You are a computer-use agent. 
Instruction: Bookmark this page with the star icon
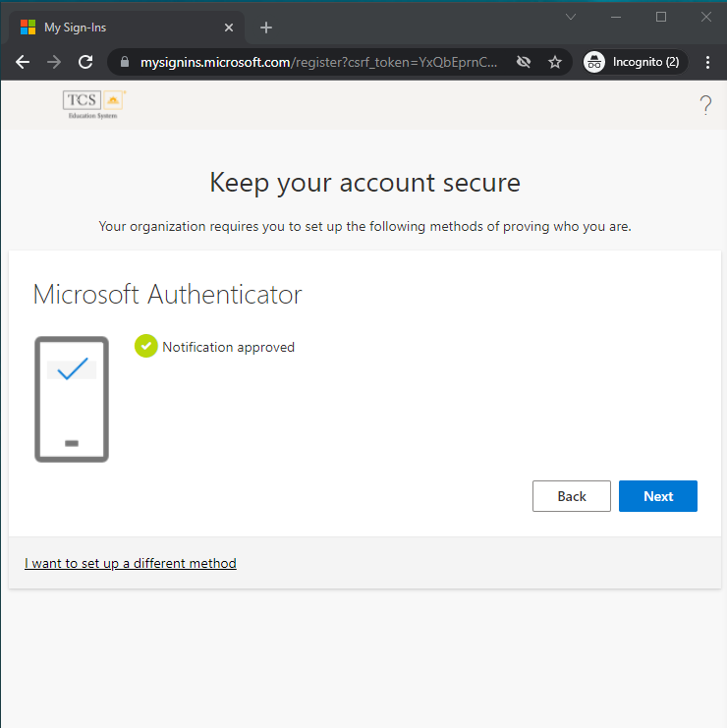555,62
